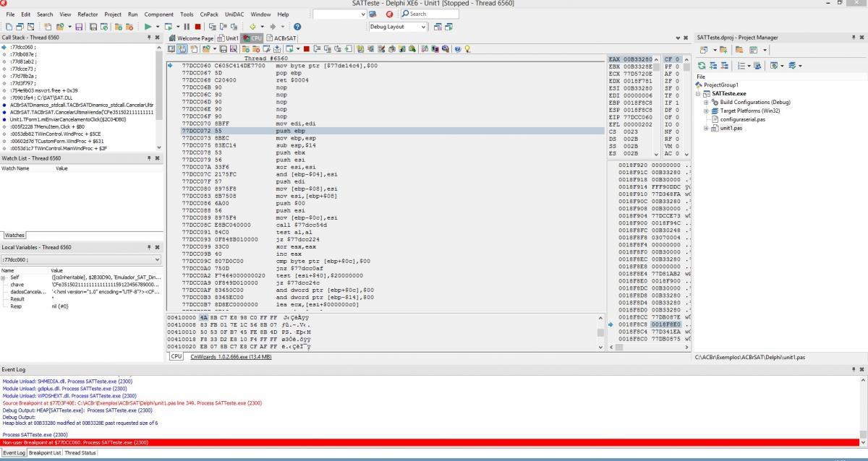Click Expand All icon in Project Manager
The image size is (868, 461).
coord(713,66)
